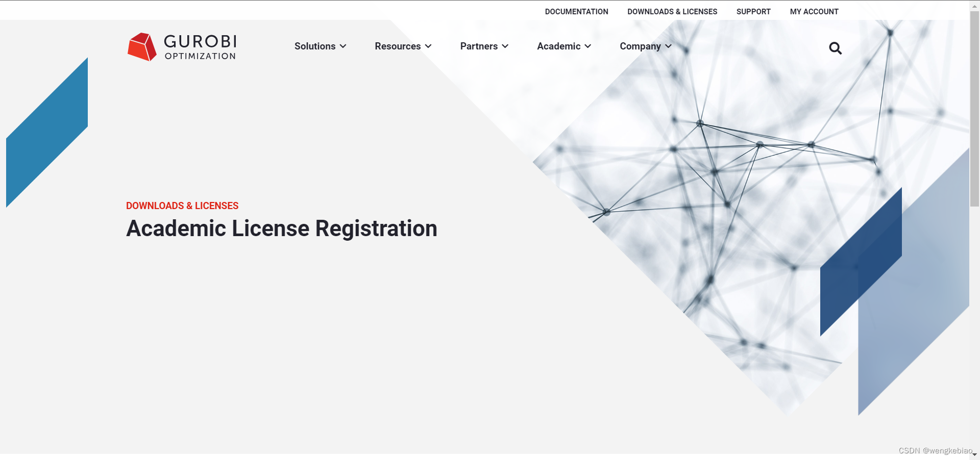Open the Academic dropdown menu
Image resolution: width=980 pixels, height=460 pixels.
coord(563,46)
